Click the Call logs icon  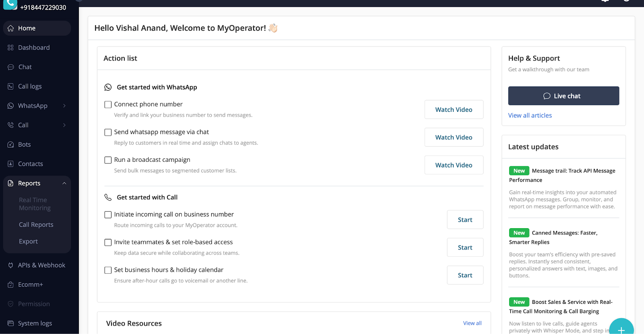pos(10,87)
